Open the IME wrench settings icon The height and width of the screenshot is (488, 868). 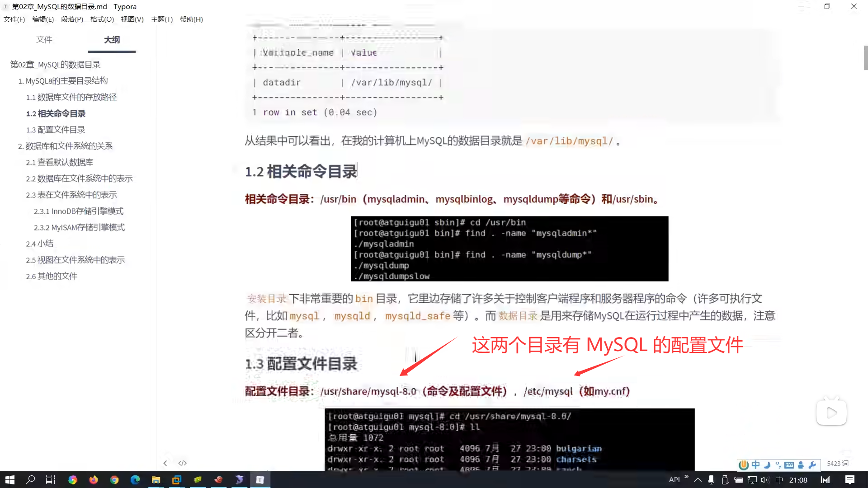[x=812, y=465]
